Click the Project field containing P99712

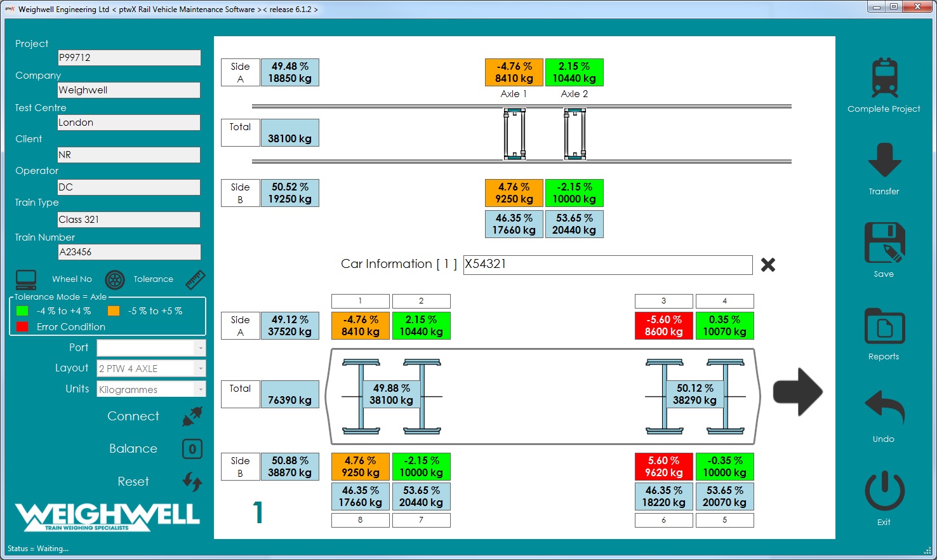(x=129, y=58)
